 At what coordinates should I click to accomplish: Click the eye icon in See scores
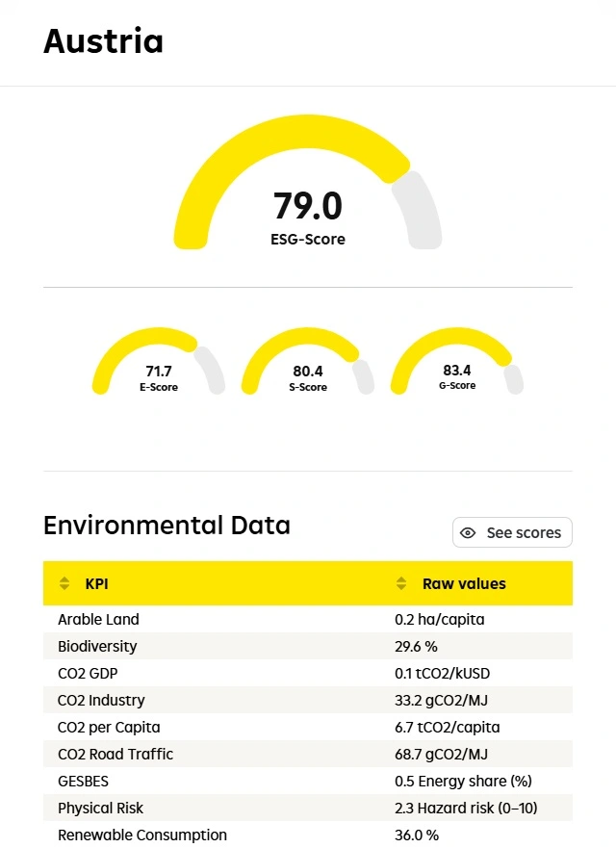[469, 532]
